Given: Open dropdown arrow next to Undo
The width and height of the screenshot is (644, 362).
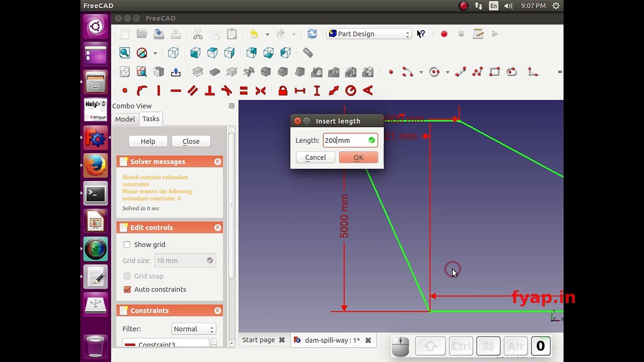Looking at the screenshot, I should point(267,34).
